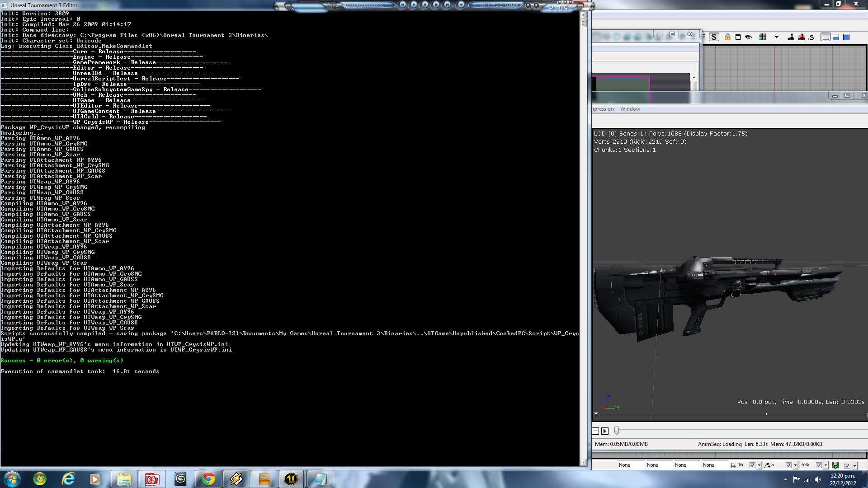The image size is (868, 488).
Task: Open Google Chrome from the taskbar
Action: pyautogui.click(x=208, y=479)
